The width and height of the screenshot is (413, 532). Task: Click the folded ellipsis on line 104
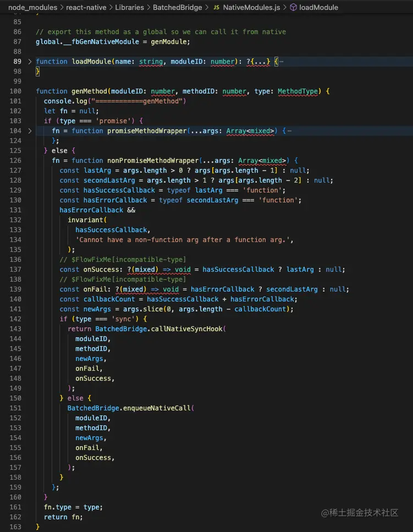click(289, 130)
